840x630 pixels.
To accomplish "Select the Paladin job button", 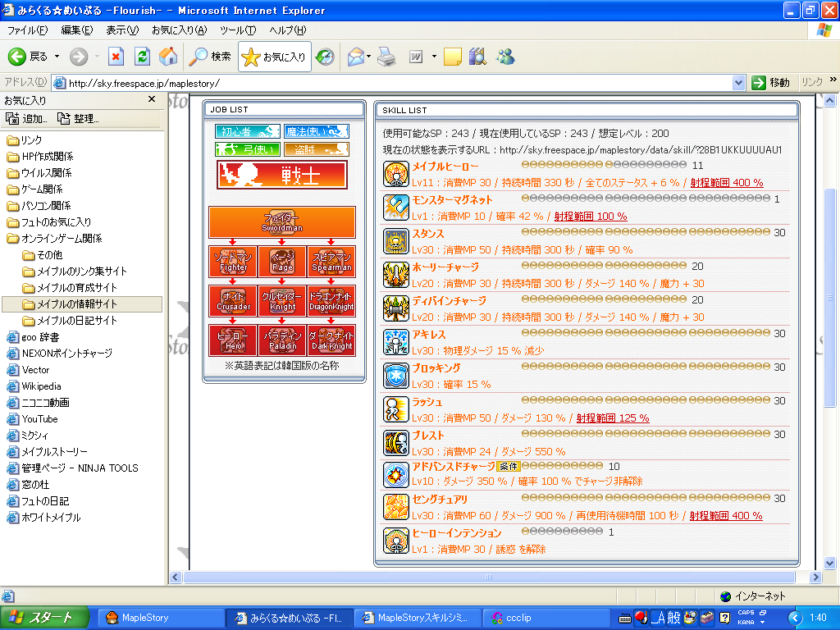I will 282,340.
